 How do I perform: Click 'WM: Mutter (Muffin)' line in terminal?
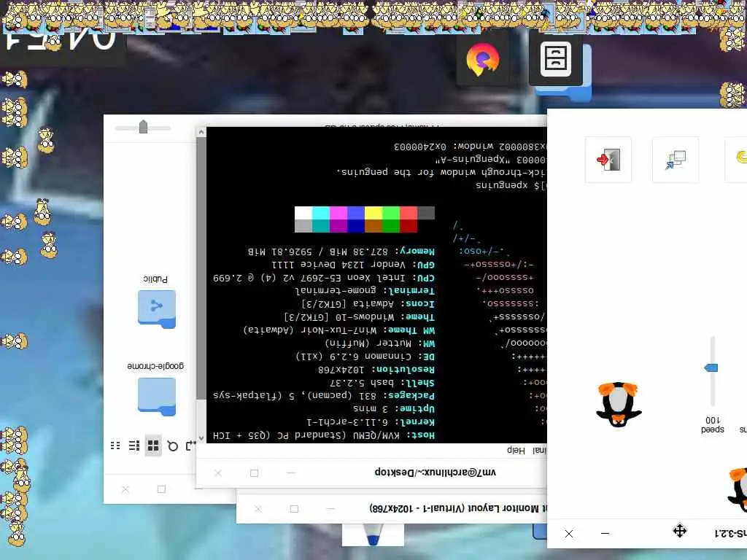pos(379,343)
